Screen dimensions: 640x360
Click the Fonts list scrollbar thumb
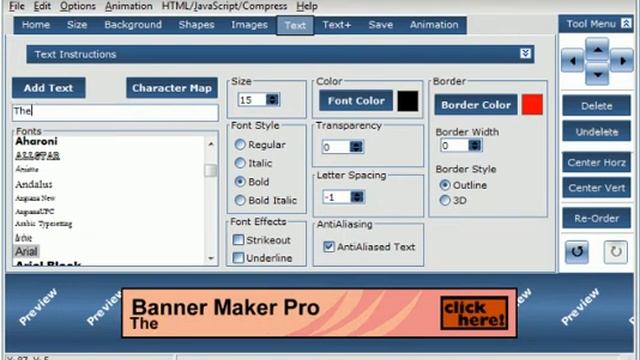tap(211, 170)
